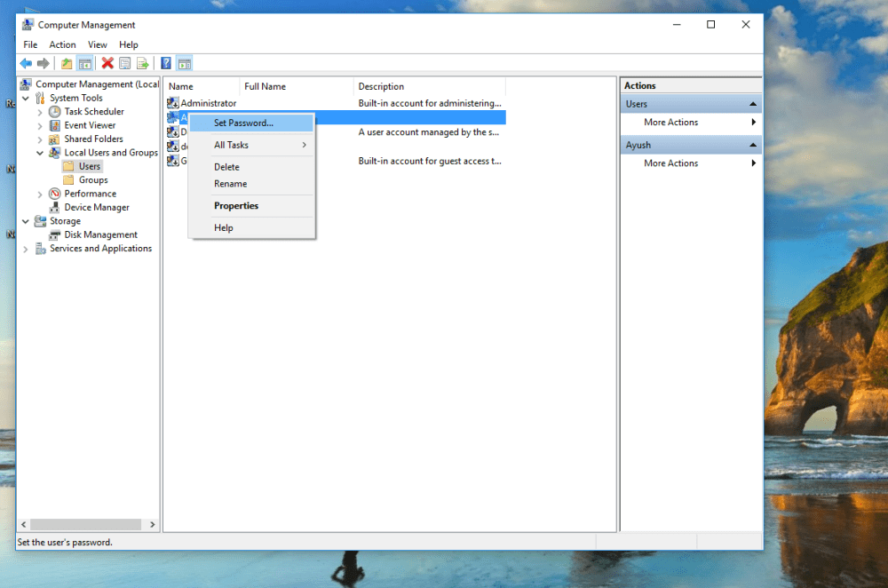This screenshot has height=588, width=888.
Task: Click the Show/Hide Console Tree icon
Action: coord(85,63)
